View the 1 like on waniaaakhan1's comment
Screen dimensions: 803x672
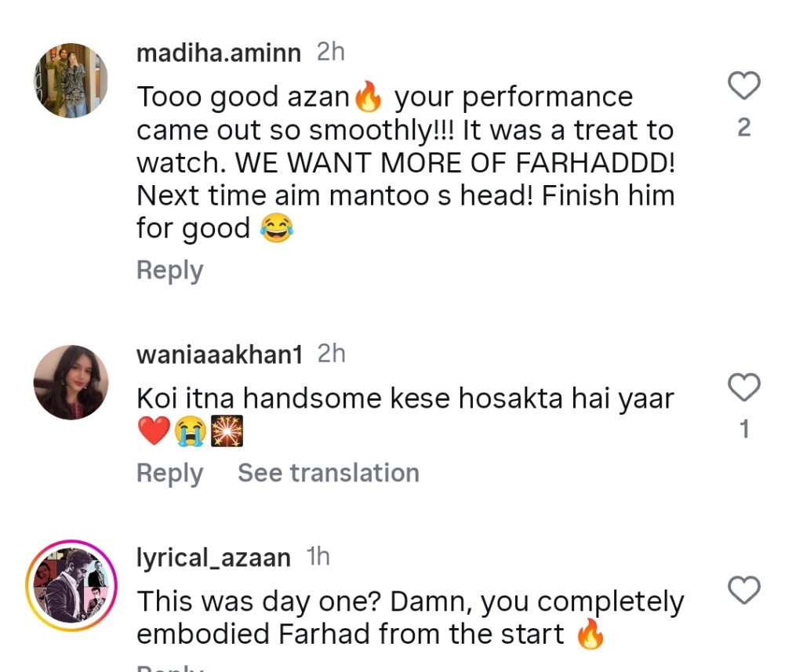744,429
